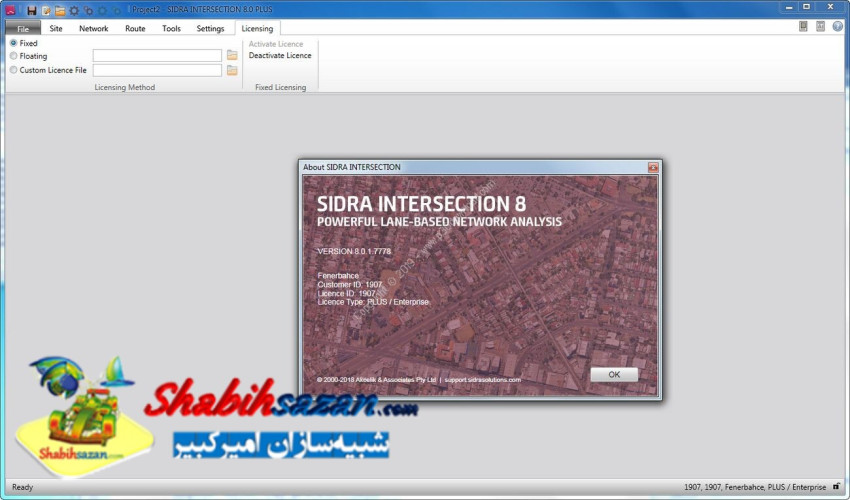Browse folder icon next to Custom Licence File

[232, 70]
